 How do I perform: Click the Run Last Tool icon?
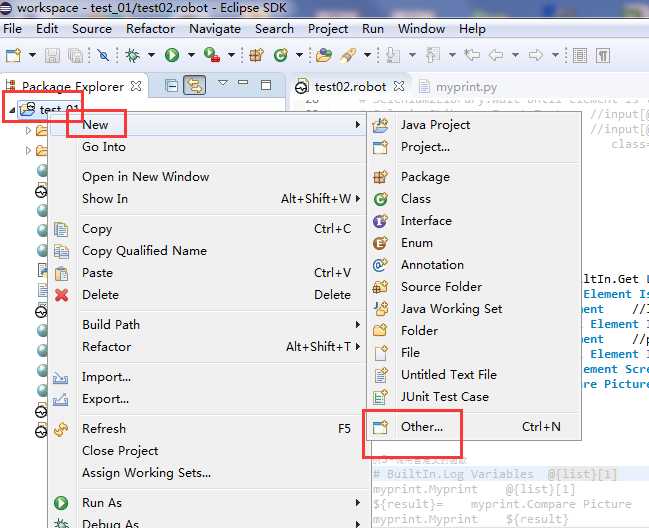[212, 55]
